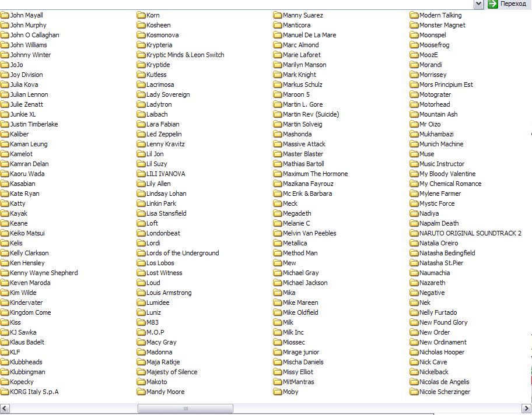Click the Missy Elliot folder name
This screenshot has height=415, width=532.
298,372
